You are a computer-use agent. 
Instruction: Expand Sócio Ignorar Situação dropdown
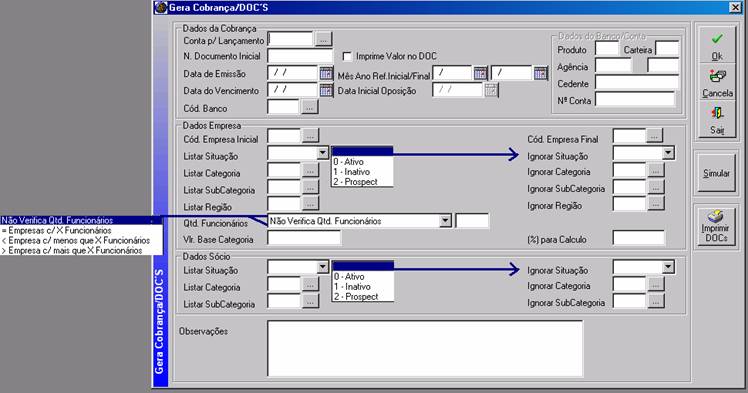(x=668, y=267)
